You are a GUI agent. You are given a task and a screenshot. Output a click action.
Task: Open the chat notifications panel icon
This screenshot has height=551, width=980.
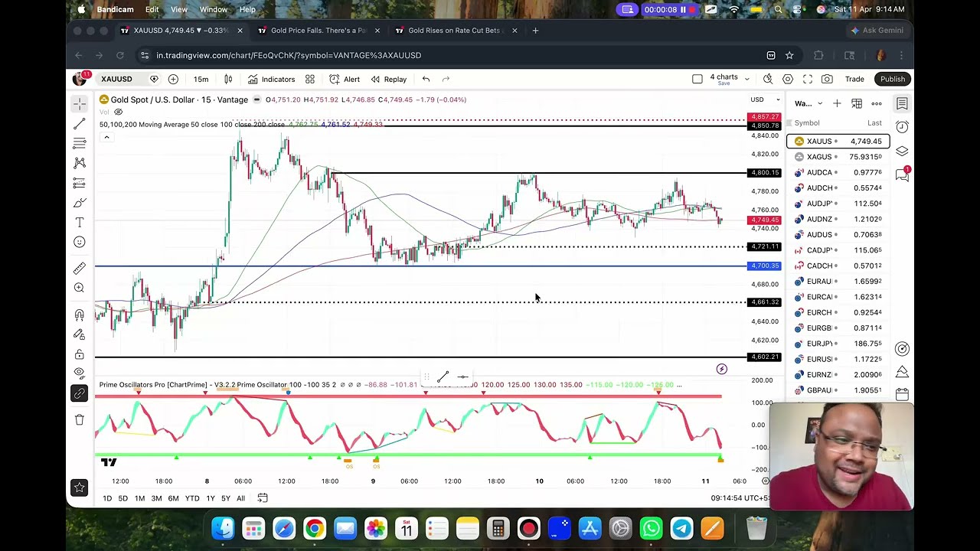(x=902, y=175)
